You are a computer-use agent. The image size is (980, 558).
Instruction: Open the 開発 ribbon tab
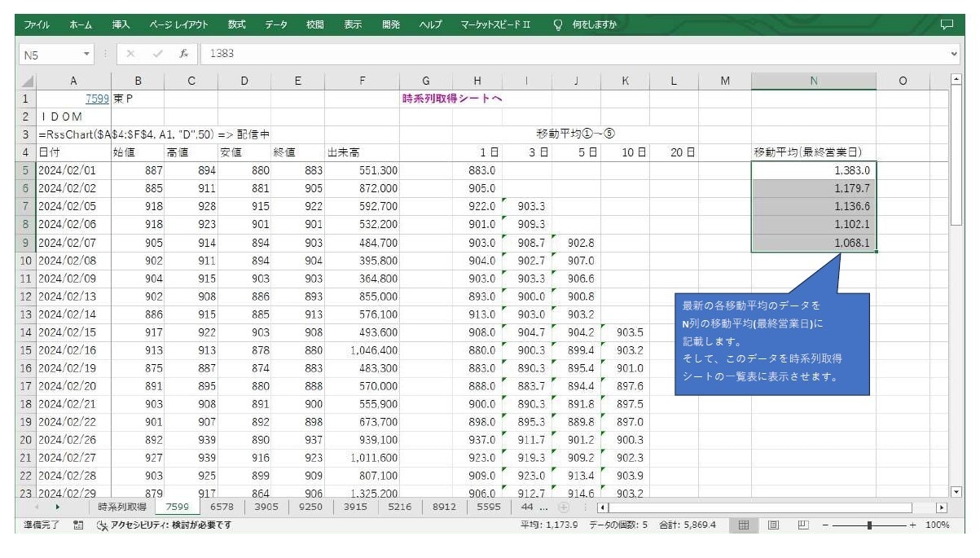click(391, 24)
